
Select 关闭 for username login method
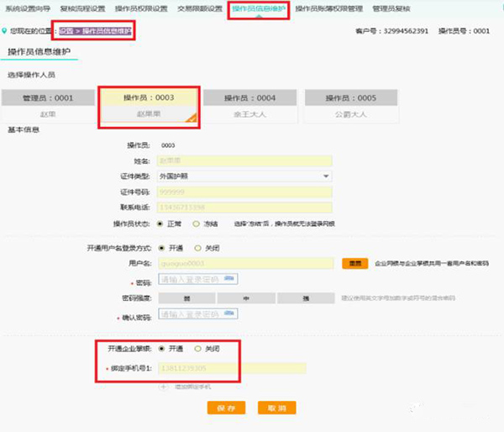tap(198, 248)
